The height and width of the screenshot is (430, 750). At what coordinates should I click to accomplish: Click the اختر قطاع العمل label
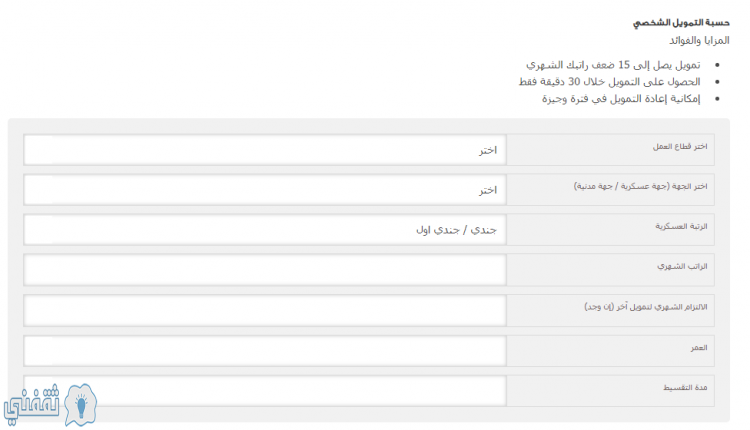tap(680, 146)
